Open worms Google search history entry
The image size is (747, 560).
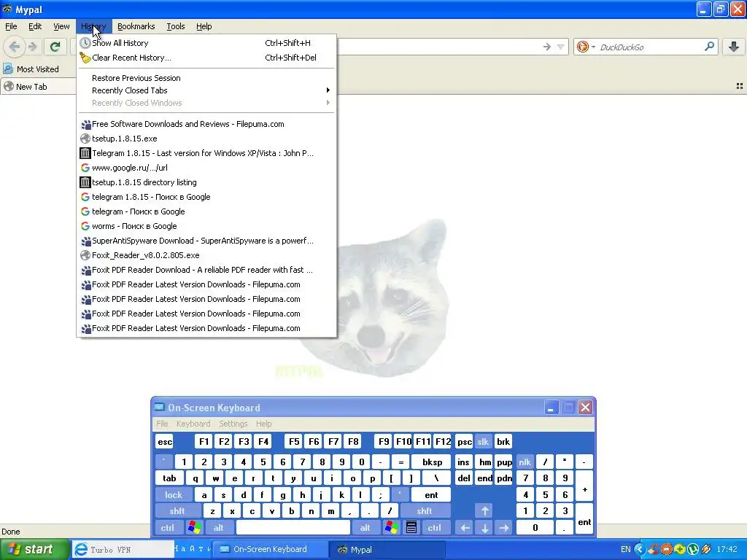(x=206, y=226)
